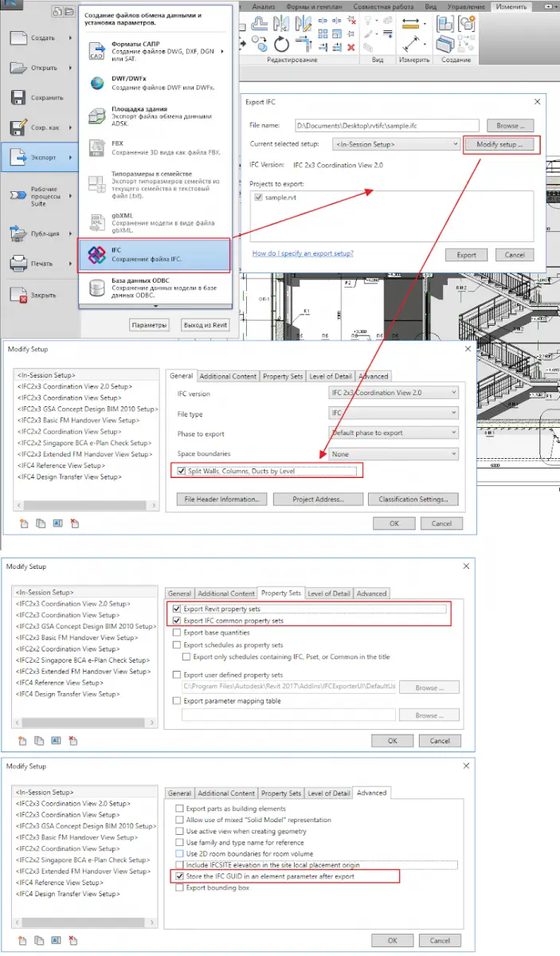This screenshot has width=560, height=956.
Task: Open Рабочие процессы Suite entry
Action: click(40, 196)
